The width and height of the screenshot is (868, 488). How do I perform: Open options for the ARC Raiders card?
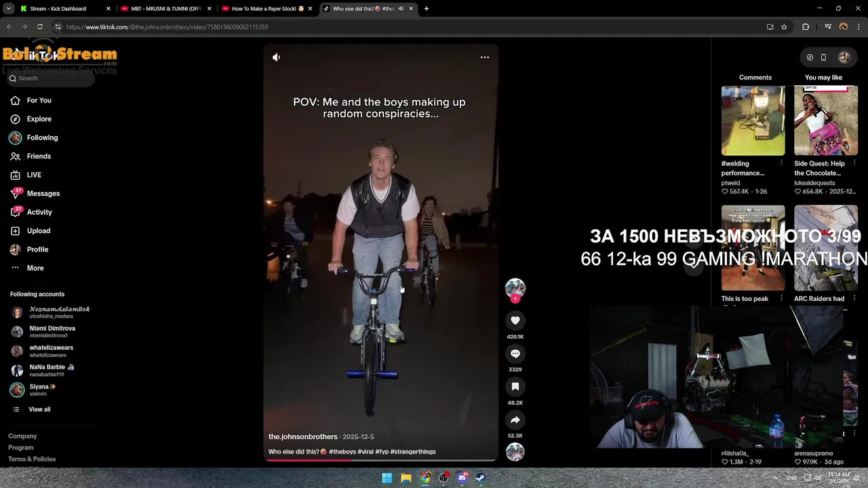click(854, 298)
